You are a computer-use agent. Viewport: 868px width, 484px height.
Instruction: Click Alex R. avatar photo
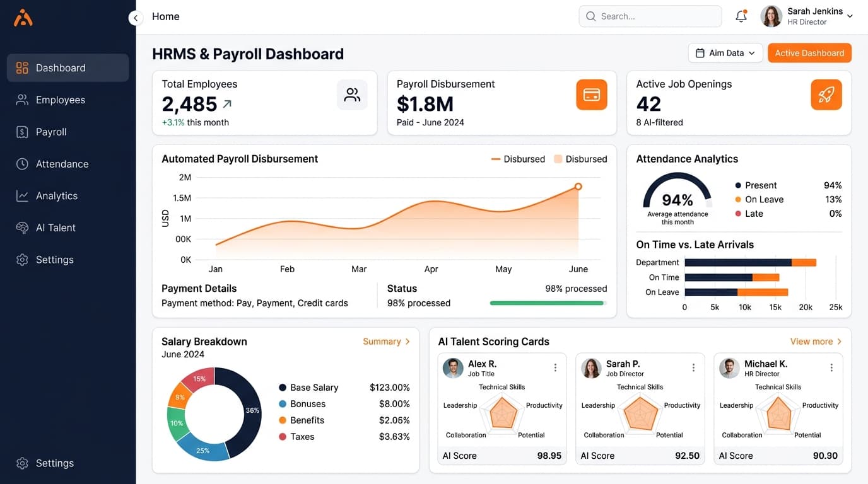453,368
